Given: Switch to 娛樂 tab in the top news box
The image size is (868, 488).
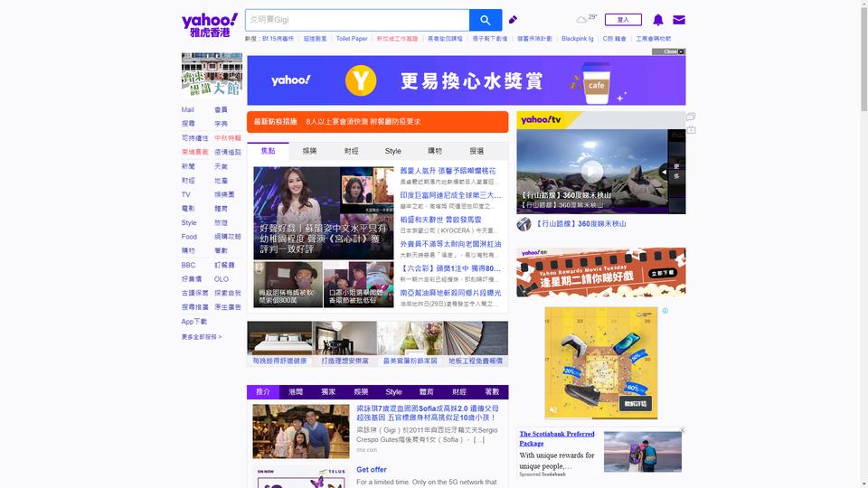Looking at the screenshot, I should (309, 151).
